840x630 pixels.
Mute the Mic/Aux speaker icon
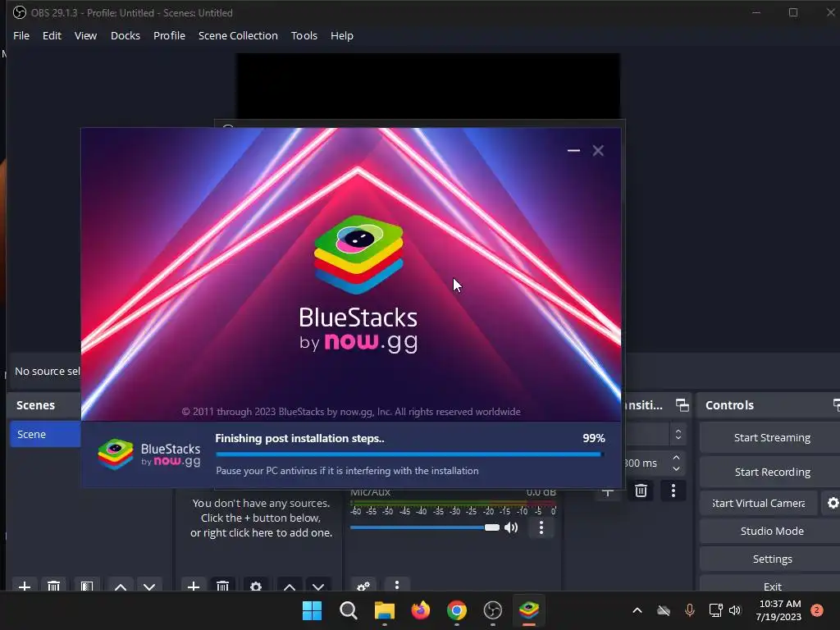511,527
